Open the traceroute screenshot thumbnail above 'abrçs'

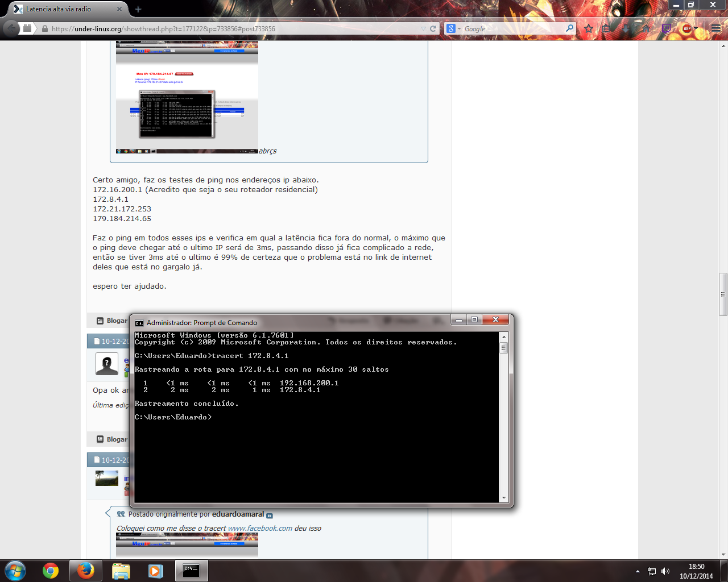[x=187, y=97]
